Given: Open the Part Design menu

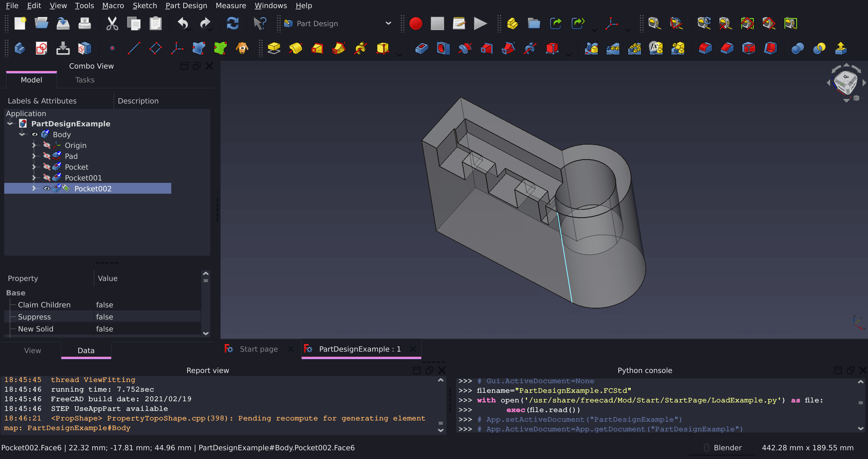Looking at the screenshot, I should point(186,5).
